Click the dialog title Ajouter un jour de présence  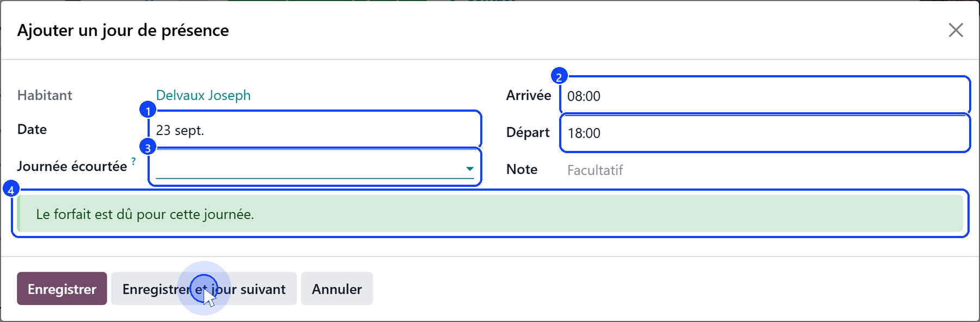point(123,30)
